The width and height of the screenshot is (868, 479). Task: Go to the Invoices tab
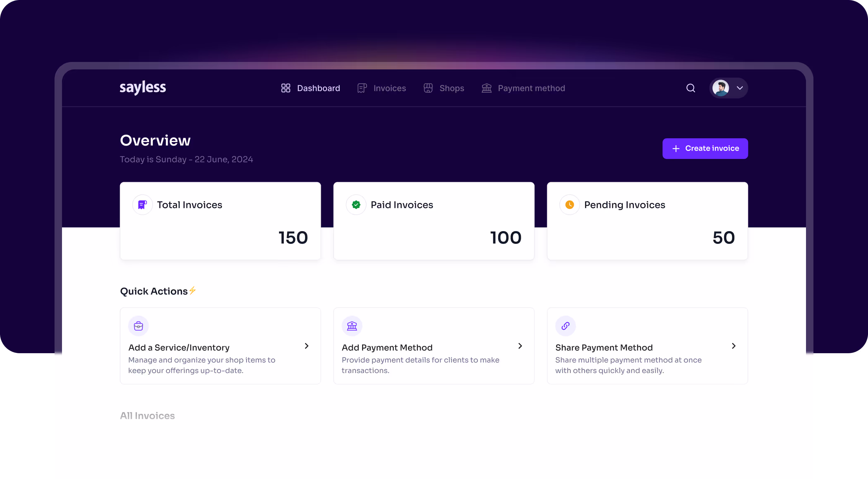click(x=382, y=88)
